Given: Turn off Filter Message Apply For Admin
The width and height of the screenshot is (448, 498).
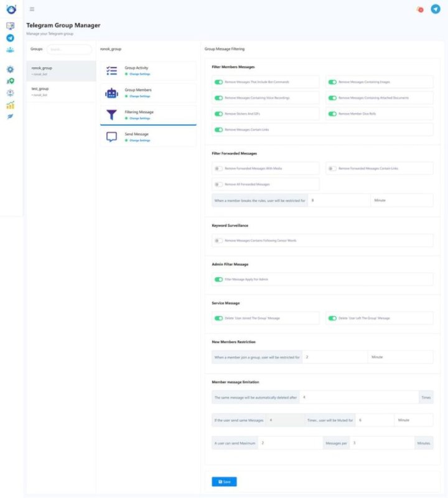Looking at the screenshot, I should pyautogui.click(x=218, y=280).
